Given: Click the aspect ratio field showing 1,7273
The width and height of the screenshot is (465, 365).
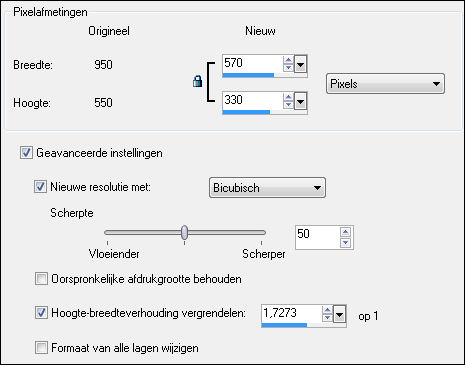Looking at the screenshot, I should coord(291,313).
